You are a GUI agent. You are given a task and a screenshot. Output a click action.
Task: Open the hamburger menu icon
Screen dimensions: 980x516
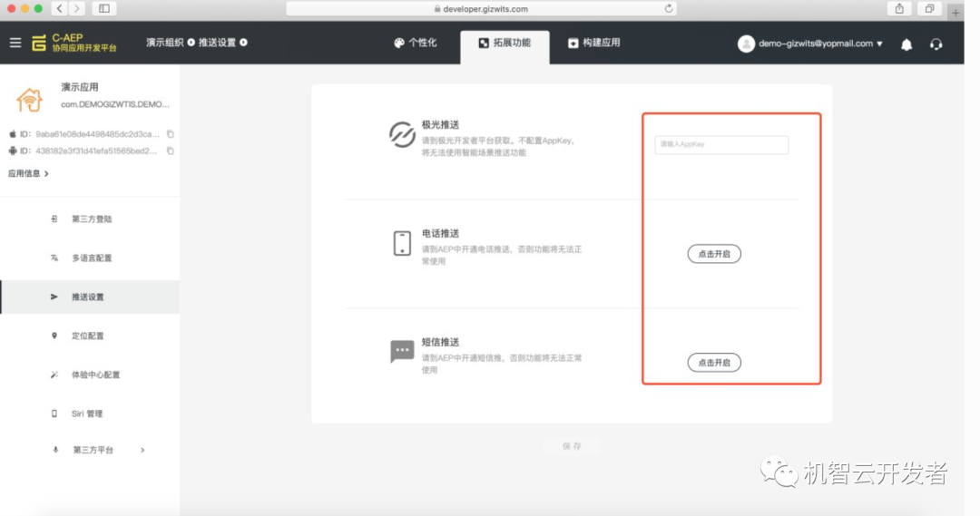pos(15,44)
